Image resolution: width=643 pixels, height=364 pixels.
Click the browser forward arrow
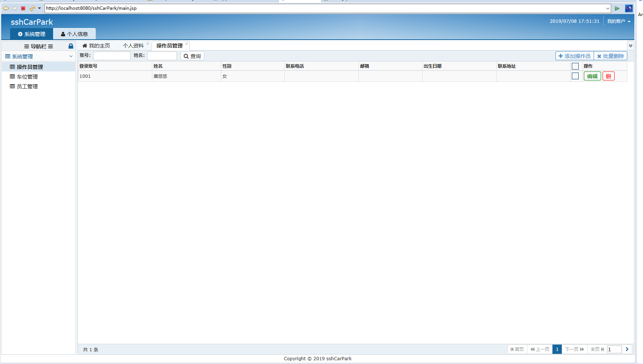point(15,8)
